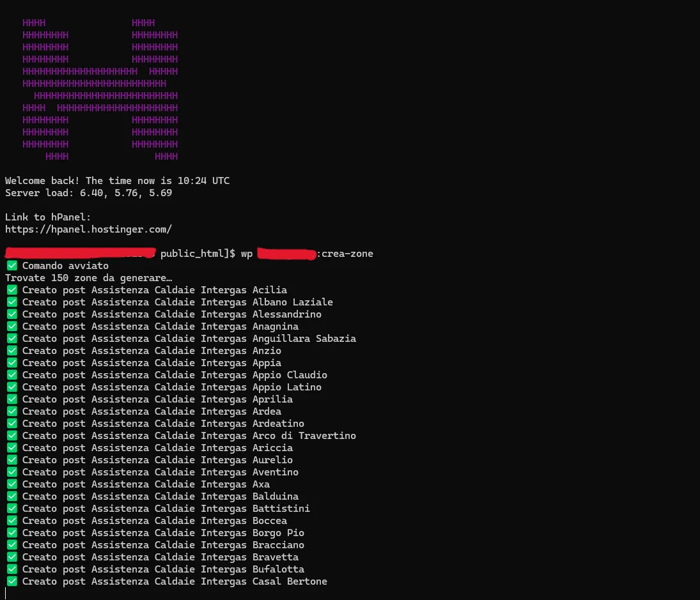Click the check icon on the Arco di Travertino row
Viewport: 700px width, 600px height.
coord(12,436)
